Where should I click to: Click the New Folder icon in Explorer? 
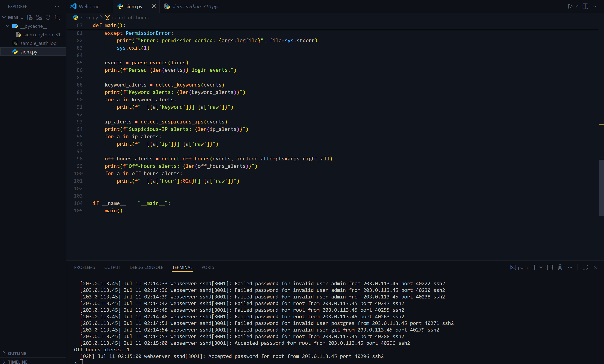point(39,17)
